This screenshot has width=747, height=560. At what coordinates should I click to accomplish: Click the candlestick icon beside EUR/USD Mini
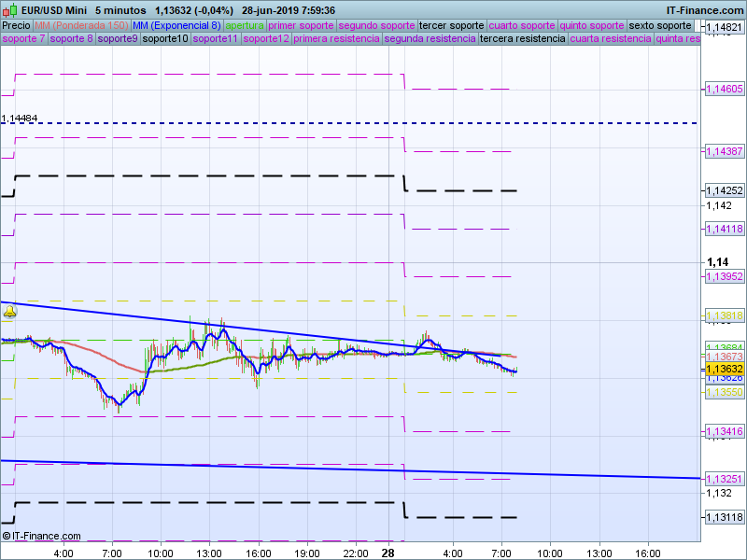pos(9,10)
